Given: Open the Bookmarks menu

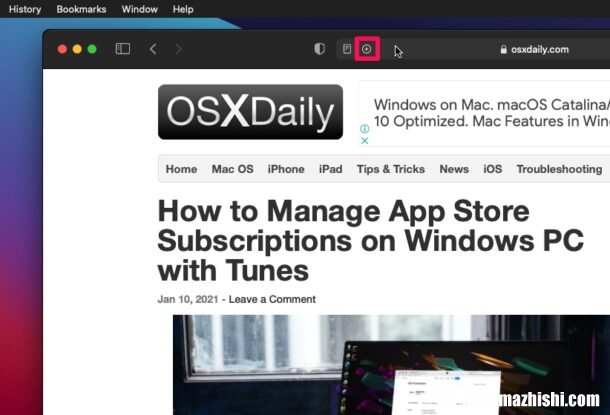Looking at the screenshot, I should coord(81,9).
